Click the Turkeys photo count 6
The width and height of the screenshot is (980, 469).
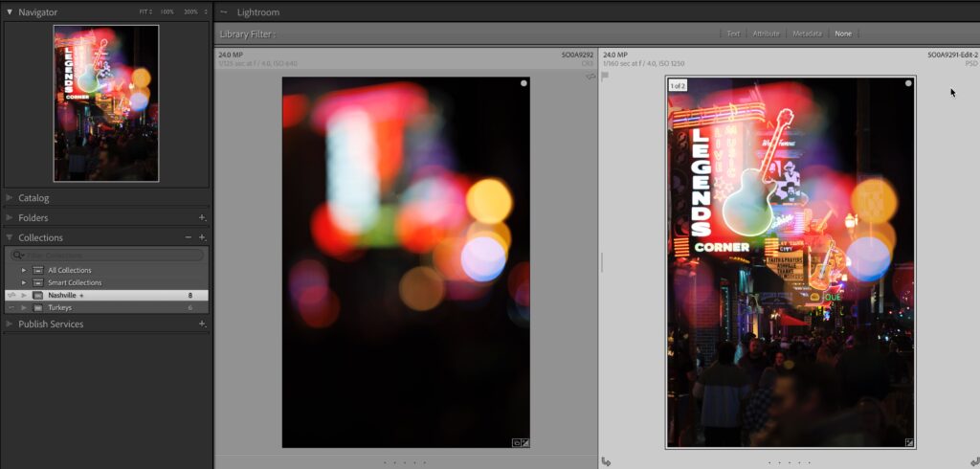coord(190,307)
